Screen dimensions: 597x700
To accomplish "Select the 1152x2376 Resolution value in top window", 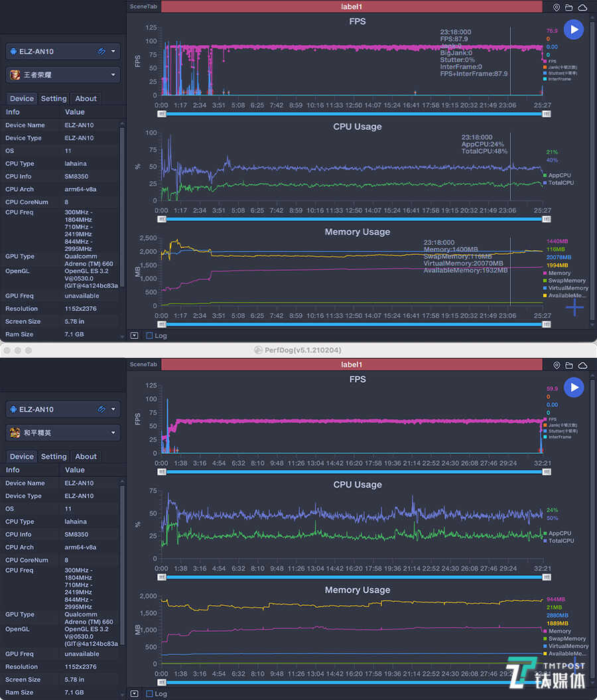I will [x=80, y=309].
